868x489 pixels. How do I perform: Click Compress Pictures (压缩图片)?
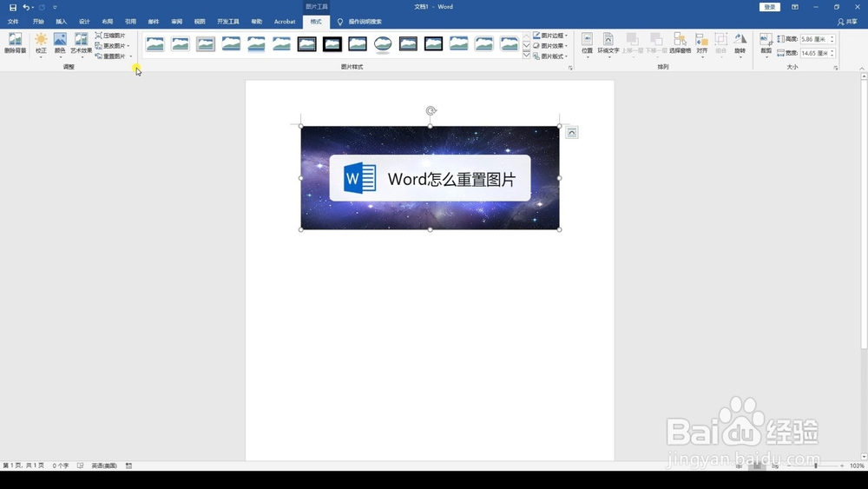click(x=109, y=36)
